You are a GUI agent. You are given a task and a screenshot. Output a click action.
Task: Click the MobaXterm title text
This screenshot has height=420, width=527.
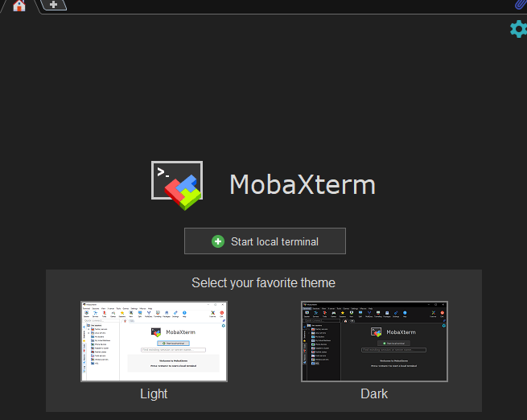click(303, 184)
